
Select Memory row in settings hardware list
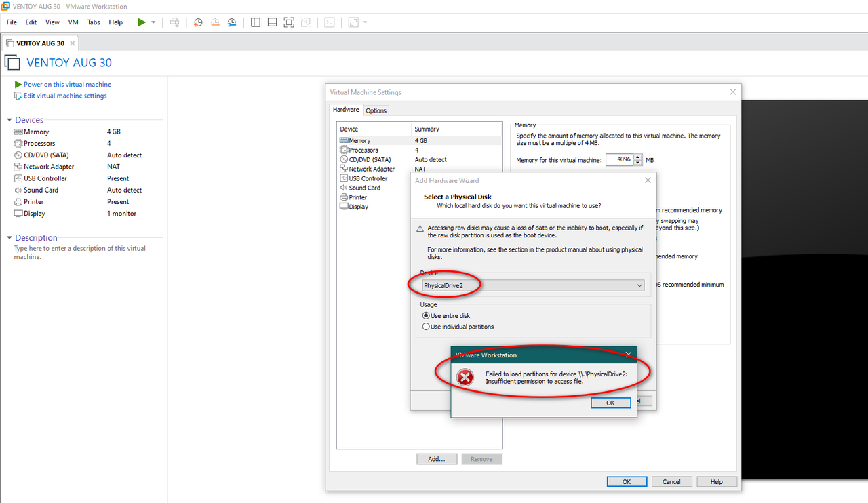pyautogui.click(x=419, y=140)
